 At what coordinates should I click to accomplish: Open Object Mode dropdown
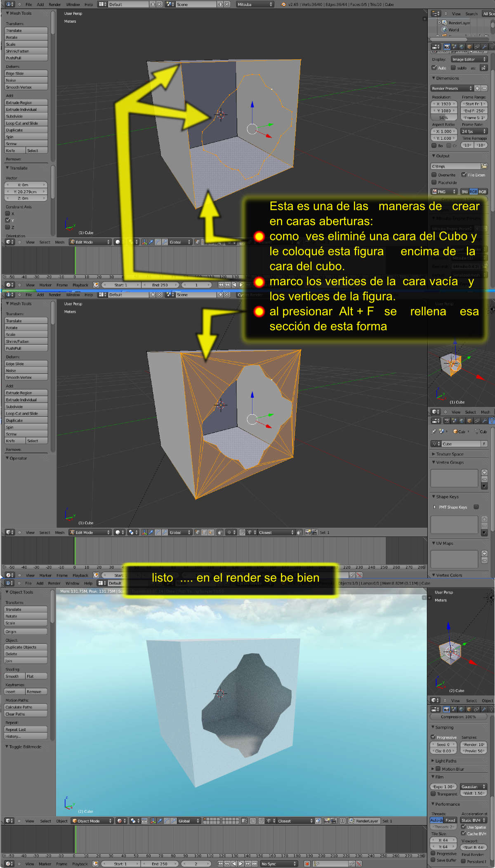click(92, 821)
